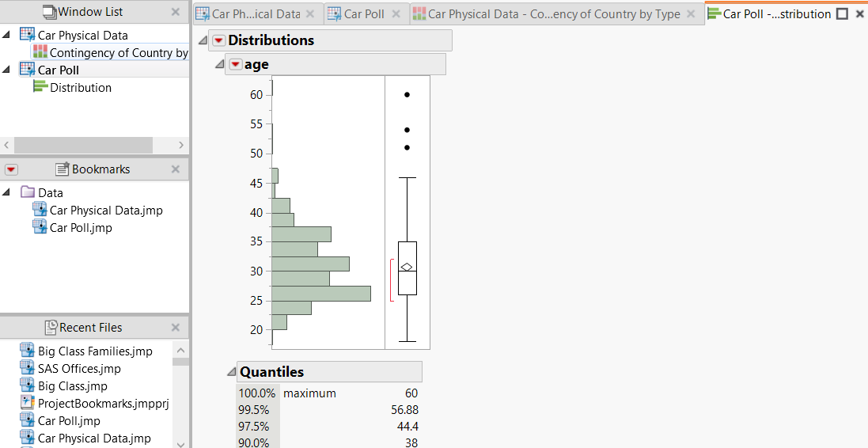The image size is (868, 448).
Task: Collapse the Distributions outline section
Action: (x=203, y=40)
